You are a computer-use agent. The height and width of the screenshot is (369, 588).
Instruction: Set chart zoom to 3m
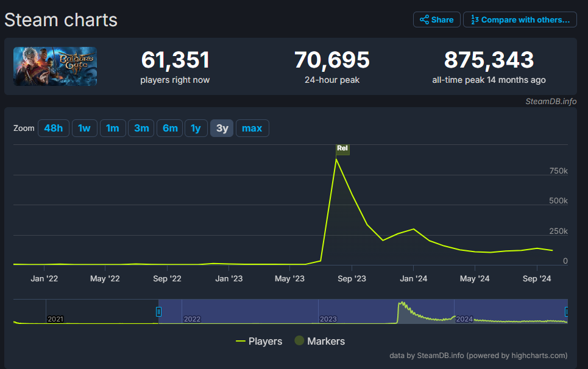click(x=141, y=128)
